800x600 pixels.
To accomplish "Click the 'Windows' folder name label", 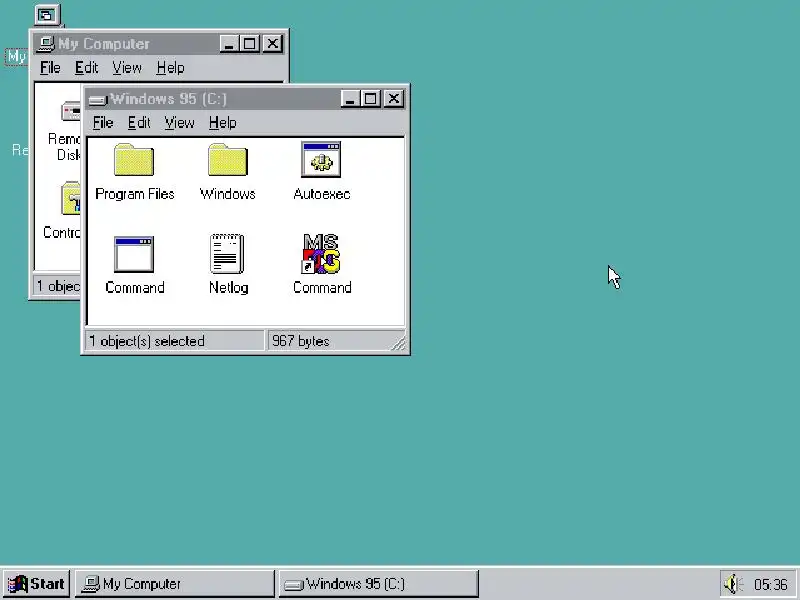I will click(x=228, y=194).
